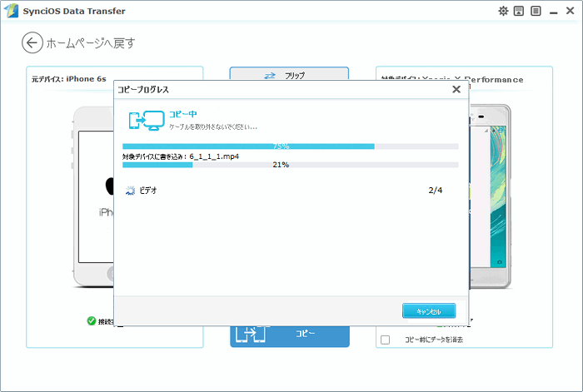Click the コピー中 status heading
The height and width of the screenshot is (392, 583).
pos(183,114)
